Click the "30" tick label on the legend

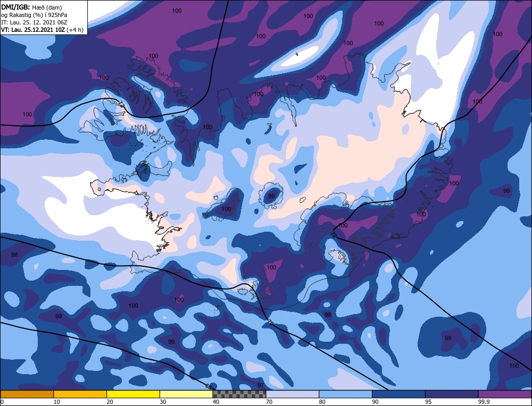[x=163, y=402]
